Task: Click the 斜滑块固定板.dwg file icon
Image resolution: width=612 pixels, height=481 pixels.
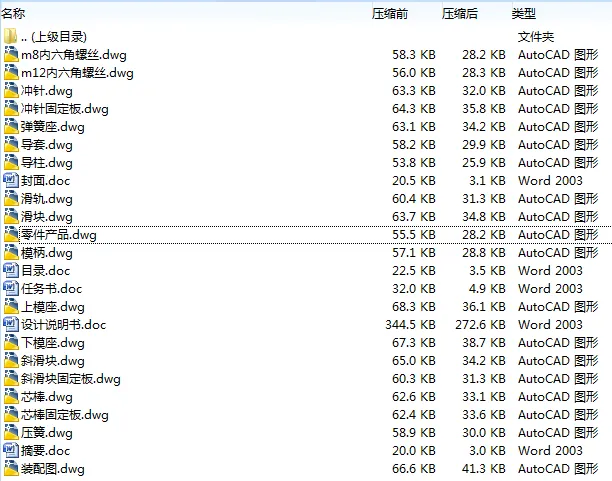Action: (x=11, y=378)
